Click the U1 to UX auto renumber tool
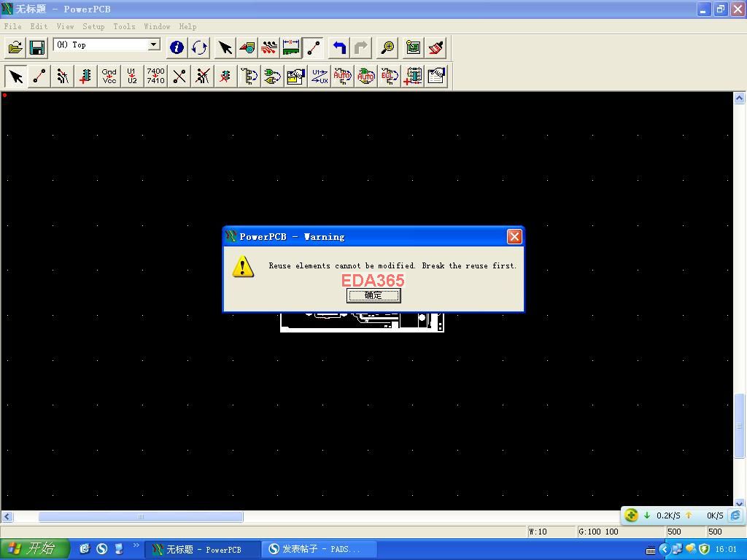Screen dimensions: 747x560 [319, 76]
